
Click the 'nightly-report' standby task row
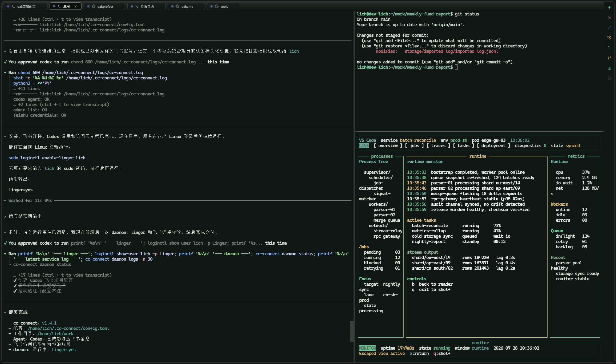coord(459,242)
